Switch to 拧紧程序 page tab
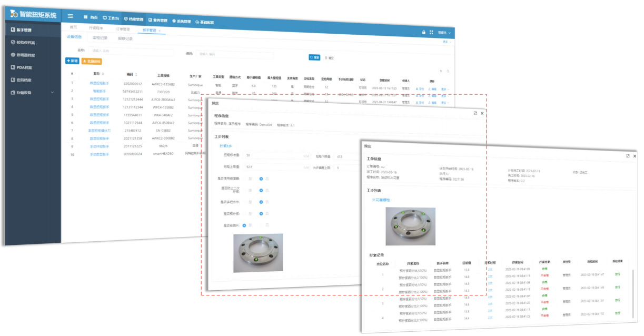Image resolution: width=644 pixels, height=336 pixels. click(96, 28)
